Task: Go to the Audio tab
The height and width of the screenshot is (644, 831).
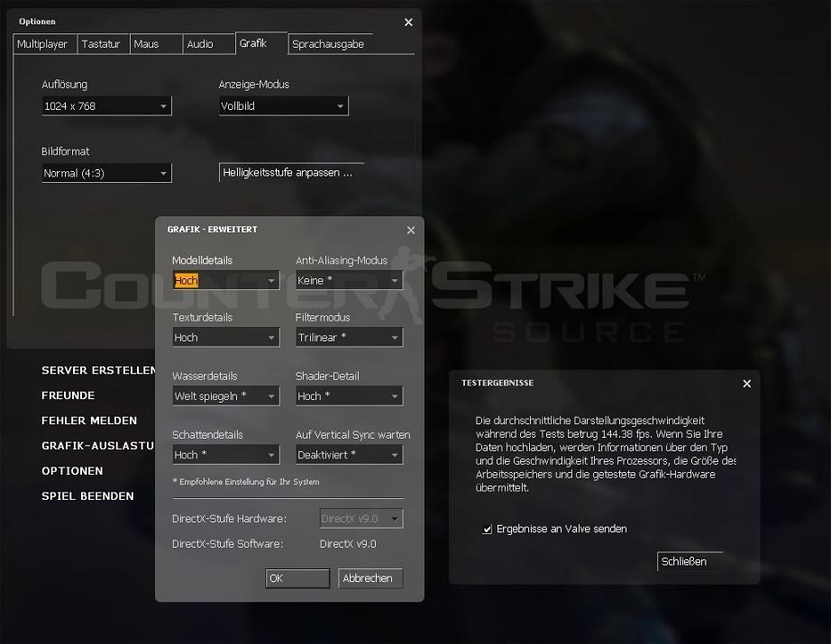Action: [x=208, y=44]
